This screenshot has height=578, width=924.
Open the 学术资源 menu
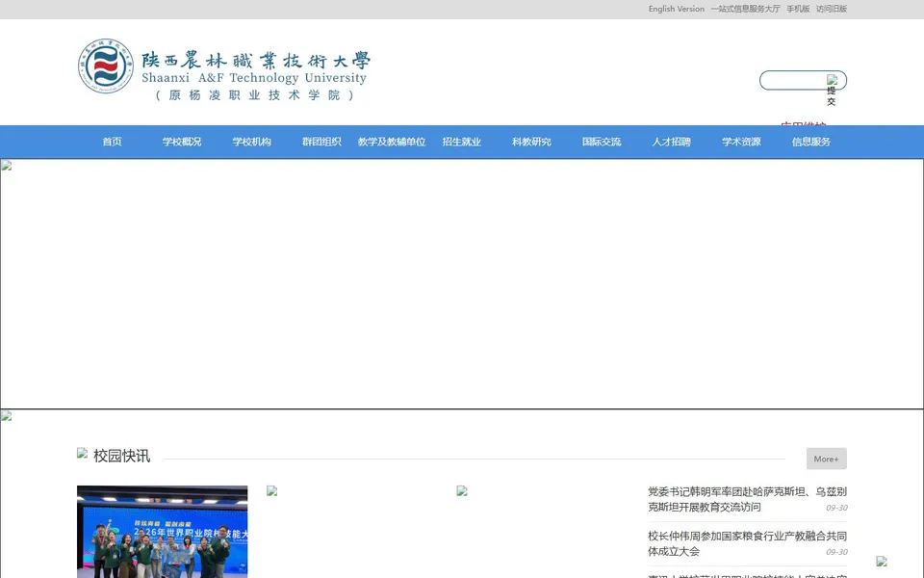click(x=741, y=142)
